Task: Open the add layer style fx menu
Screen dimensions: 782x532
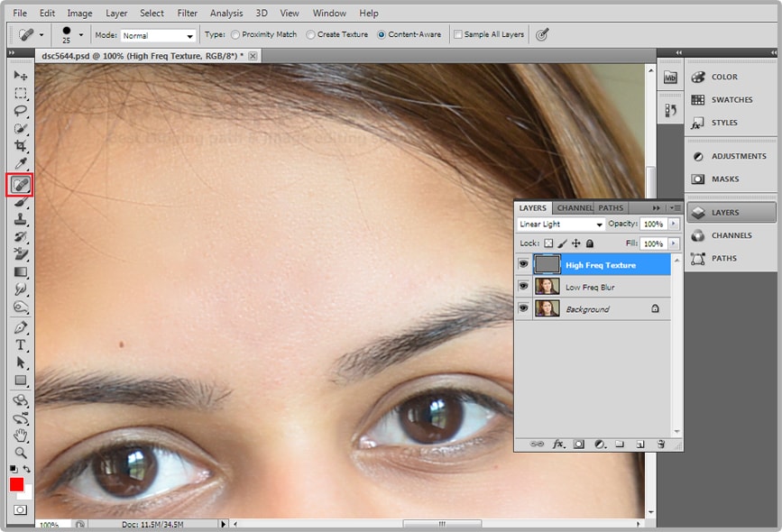Action: tap(557, 444)
